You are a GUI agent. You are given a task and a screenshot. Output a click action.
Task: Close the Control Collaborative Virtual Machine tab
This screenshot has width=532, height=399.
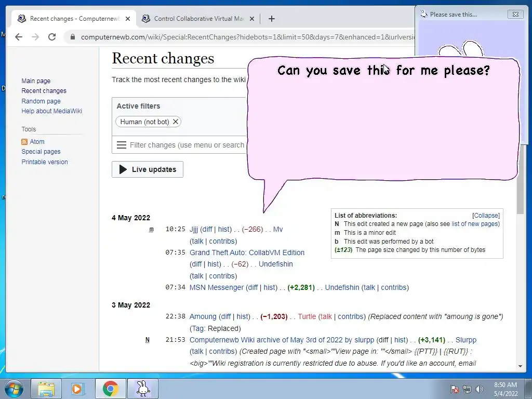pyautogui.click(x=252, y=19)
